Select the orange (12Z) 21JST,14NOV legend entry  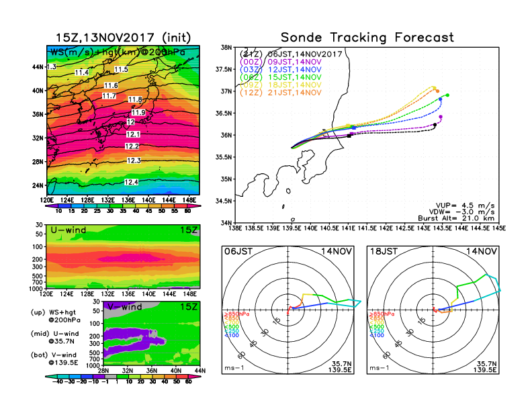click(x=281, y=93)
